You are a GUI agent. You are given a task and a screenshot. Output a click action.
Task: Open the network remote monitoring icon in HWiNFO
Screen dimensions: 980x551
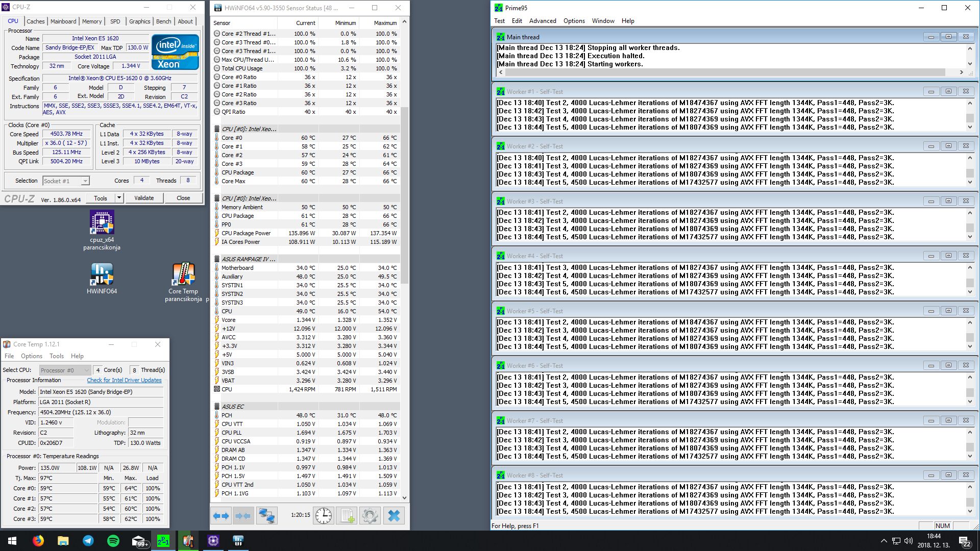click(x=266, y=516)
